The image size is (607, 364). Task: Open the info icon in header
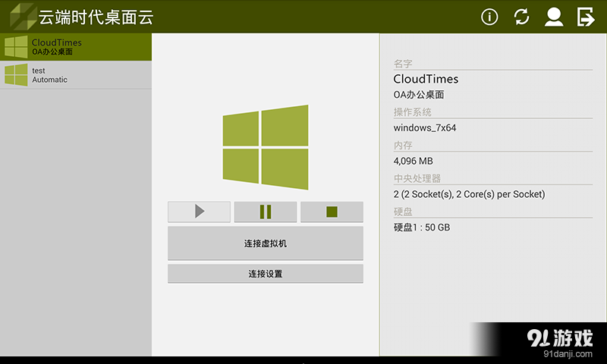click(x=489, y=17)
